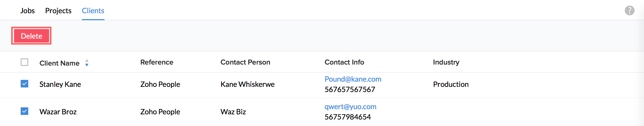This screenshot has width=644, height=126.
Task: Uncheck the Wazar Broz row checkbox
Action: 24,111
